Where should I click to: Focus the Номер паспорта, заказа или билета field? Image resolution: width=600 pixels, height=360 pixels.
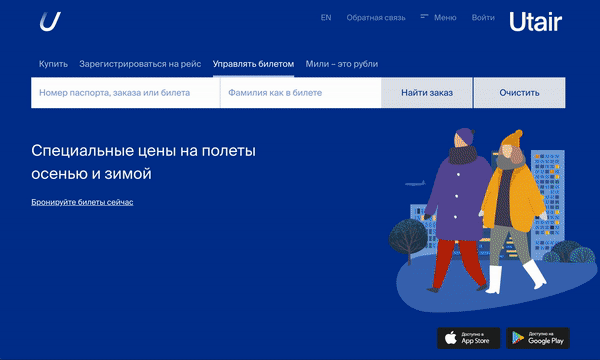click(x=126, y=93)
